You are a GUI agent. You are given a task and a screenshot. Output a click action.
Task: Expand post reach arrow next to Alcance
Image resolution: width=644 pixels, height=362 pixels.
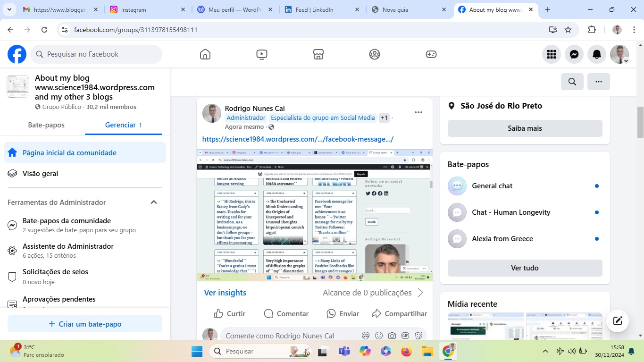[420, 293]
